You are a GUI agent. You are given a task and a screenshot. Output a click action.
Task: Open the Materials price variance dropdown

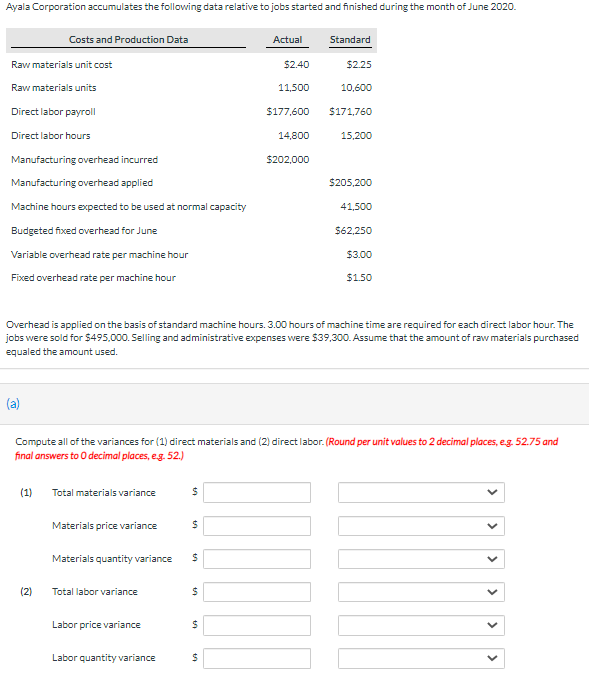[x=421, y=526]
